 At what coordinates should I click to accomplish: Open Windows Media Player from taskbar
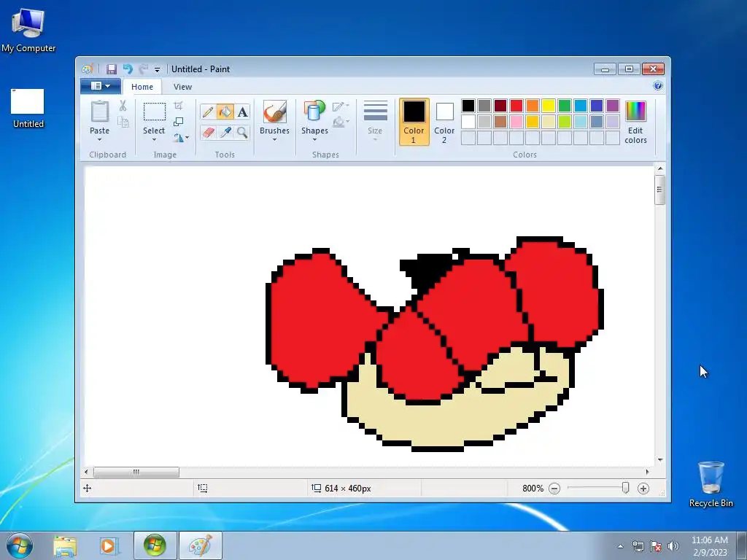(x=109, y=545)
